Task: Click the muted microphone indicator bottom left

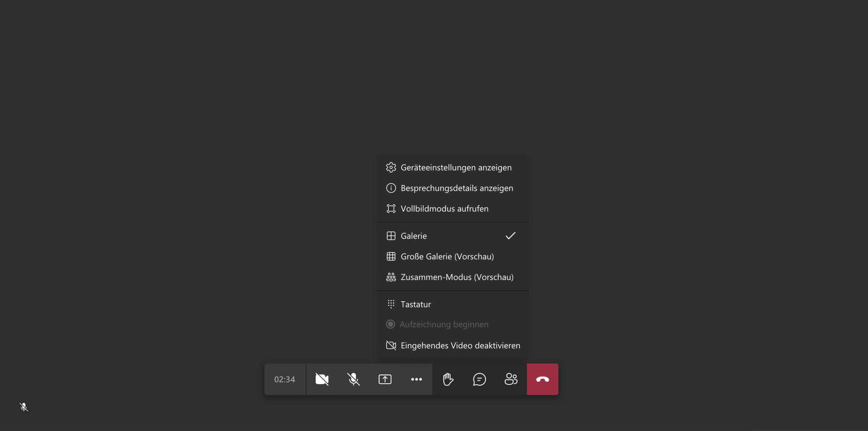Action: [23, 407]
